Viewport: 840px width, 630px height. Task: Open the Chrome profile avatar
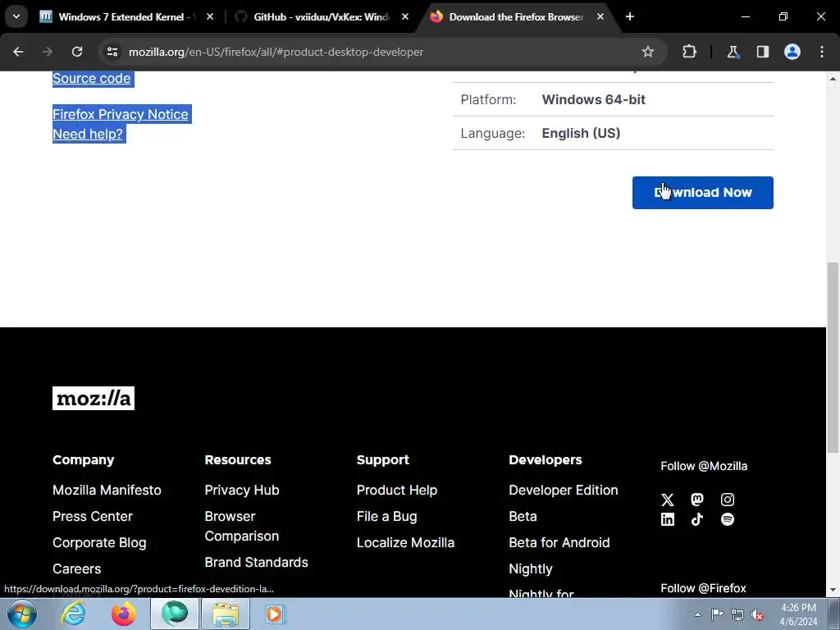(x=792, y=52)
